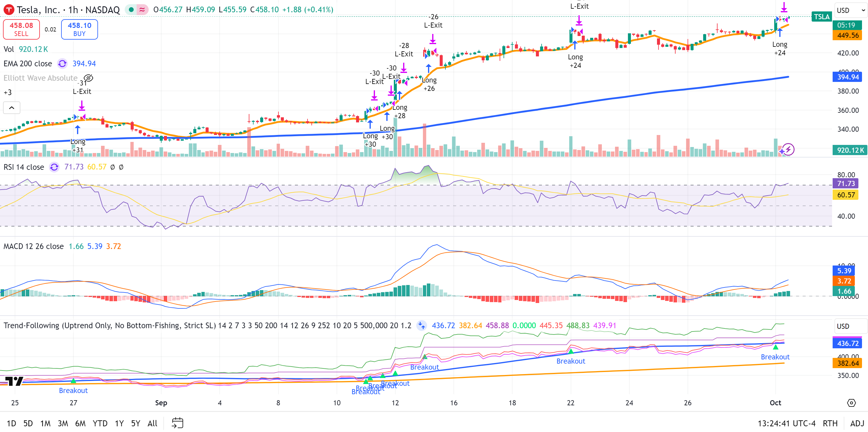Show the hidden Elliott Wave Absolute indicator

click(x=88, y=78)
